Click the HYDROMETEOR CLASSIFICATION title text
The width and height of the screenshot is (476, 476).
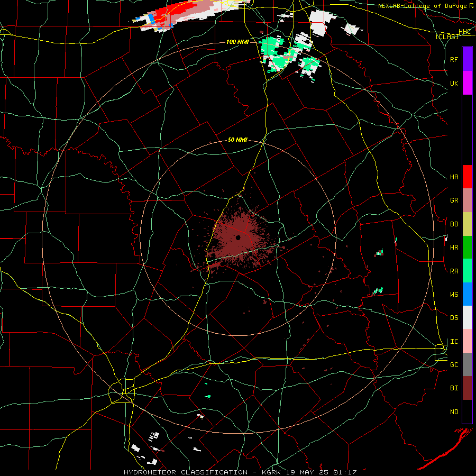point(186,472)
